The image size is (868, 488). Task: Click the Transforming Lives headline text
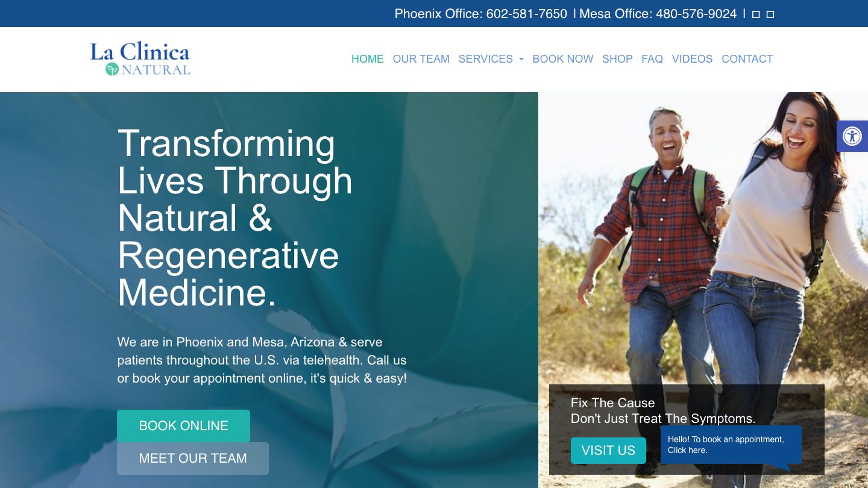[x=235, y=218]
